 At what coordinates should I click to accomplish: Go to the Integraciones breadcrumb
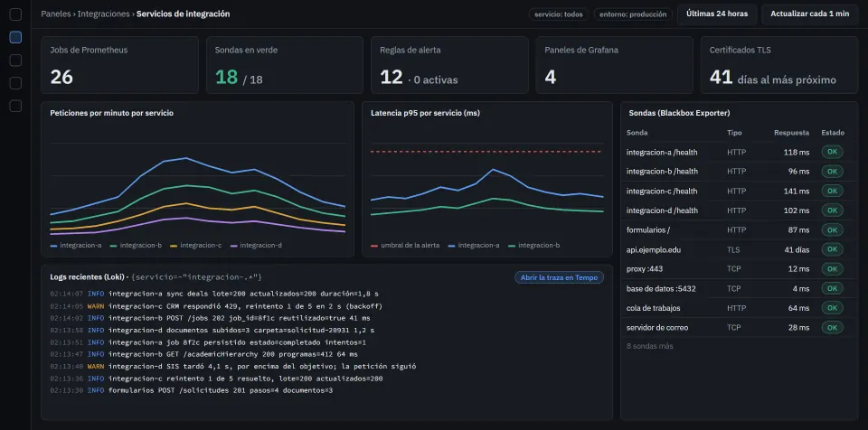point(103,14)
